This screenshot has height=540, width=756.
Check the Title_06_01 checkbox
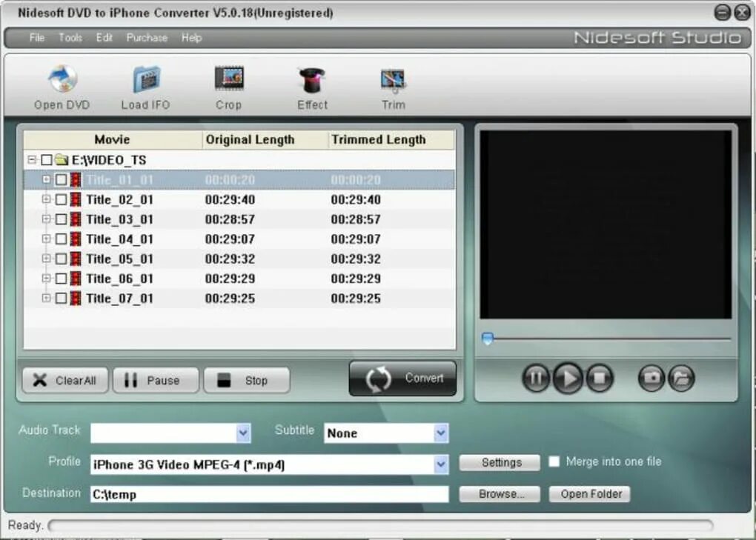pyautogui.click(x=61, y=279)
